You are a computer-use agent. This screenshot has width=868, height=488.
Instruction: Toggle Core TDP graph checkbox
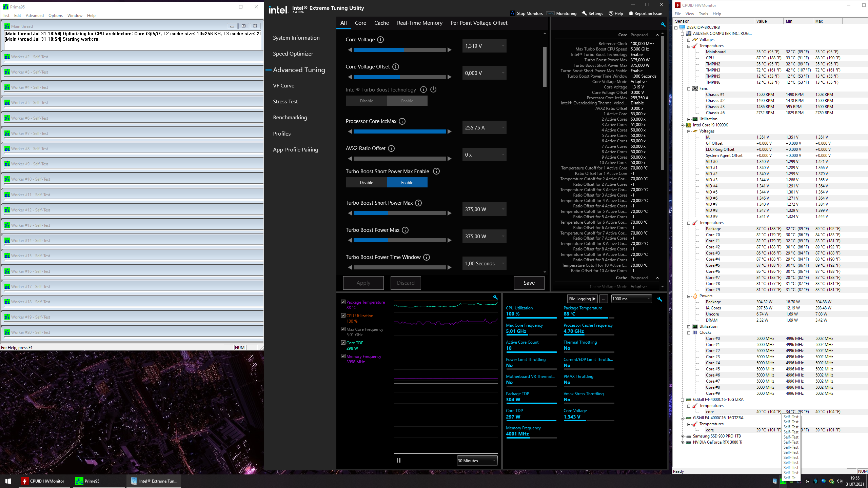click(x=343, y=342)
